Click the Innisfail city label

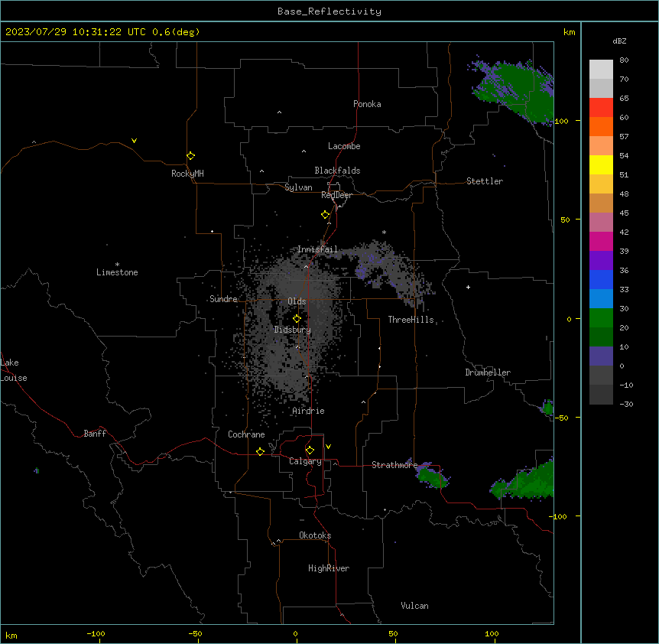coord(317,249)
